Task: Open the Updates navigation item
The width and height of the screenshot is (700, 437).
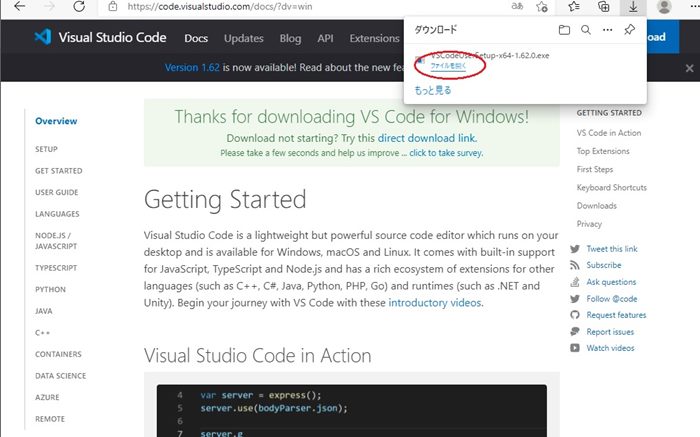Action: pyautogui.click(x=244, y=38)
